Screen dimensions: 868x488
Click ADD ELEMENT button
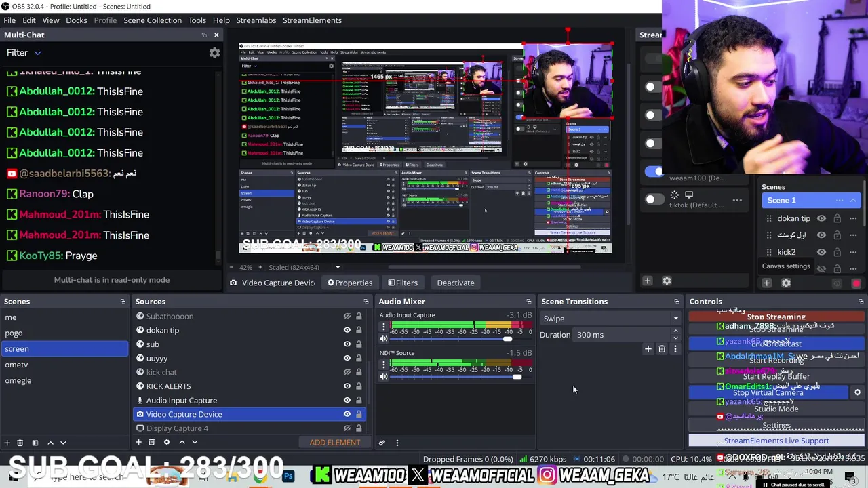coord(335,443)
